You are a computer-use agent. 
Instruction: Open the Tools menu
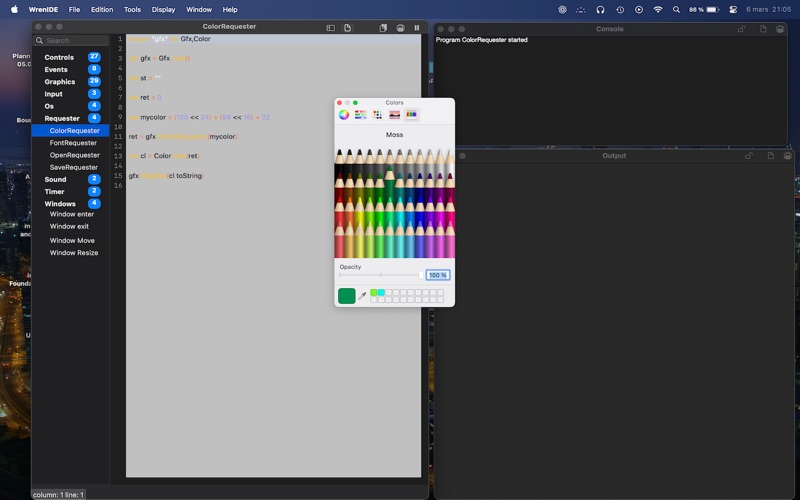tap(132, 9)
